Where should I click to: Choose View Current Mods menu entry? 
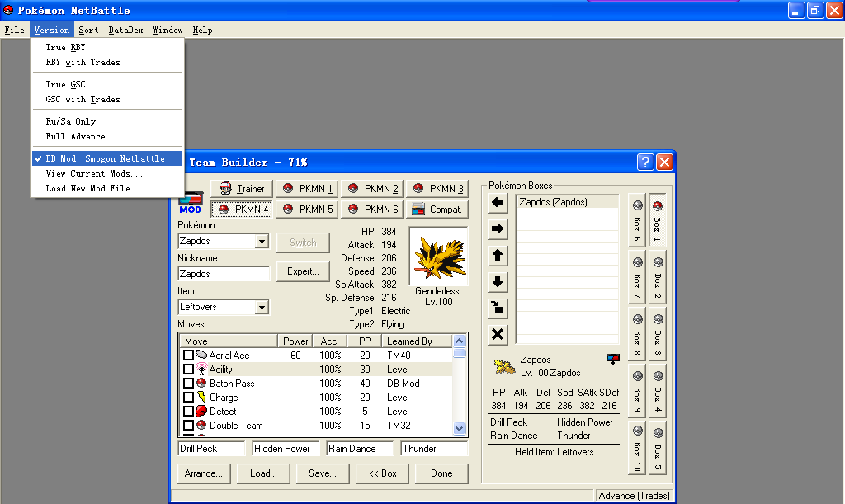[x=107, y=174]
